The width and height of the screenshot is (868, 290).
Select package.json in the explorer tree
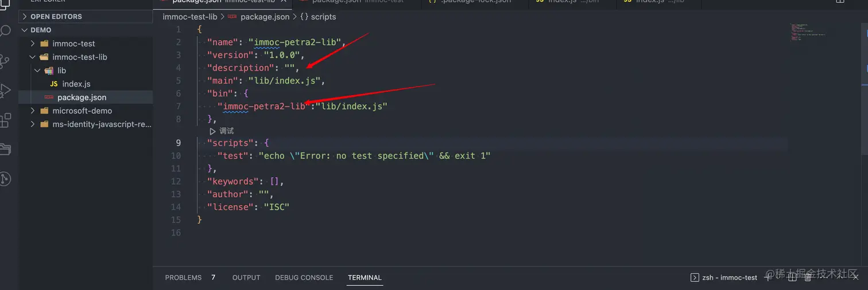86,97
